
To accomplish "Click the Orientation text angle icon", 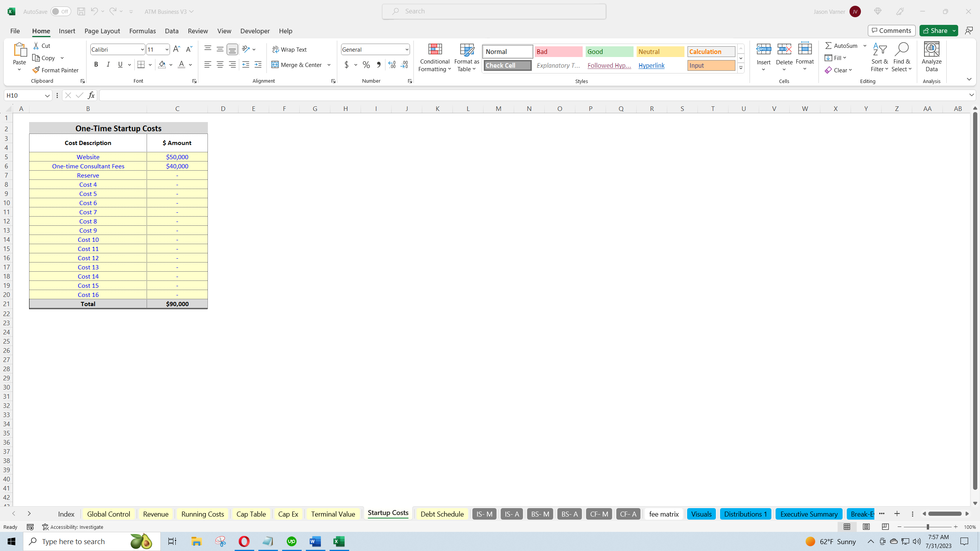I will (246, 49).
